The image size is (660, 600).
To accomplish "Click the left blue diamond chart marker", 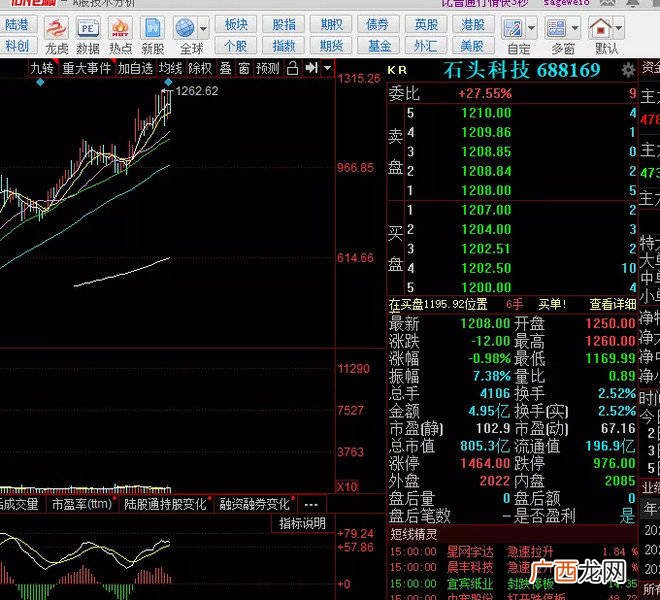I will point(40,83).
